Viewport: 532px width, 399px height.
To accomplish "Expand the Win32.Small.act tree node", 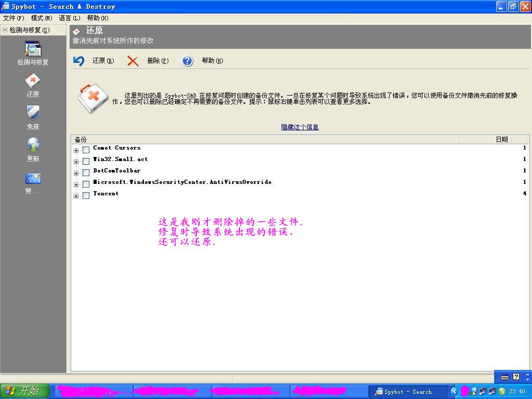I will (x=76, y=162).
